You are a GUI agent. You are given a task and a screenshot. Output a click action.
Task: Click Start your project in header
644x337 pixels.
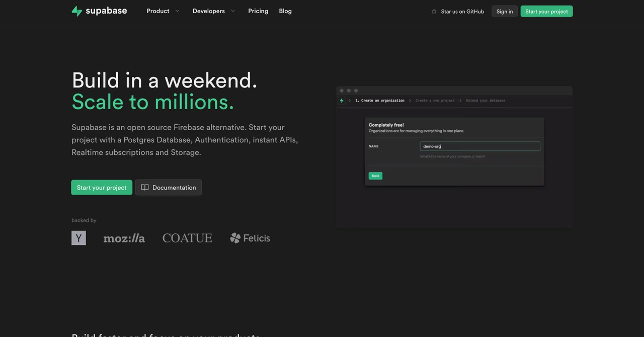pyautogui.click(x=546, y=11)
